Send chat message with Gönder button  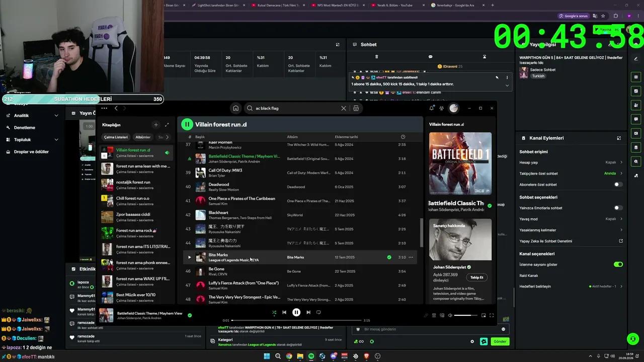[x=500, y=341]
